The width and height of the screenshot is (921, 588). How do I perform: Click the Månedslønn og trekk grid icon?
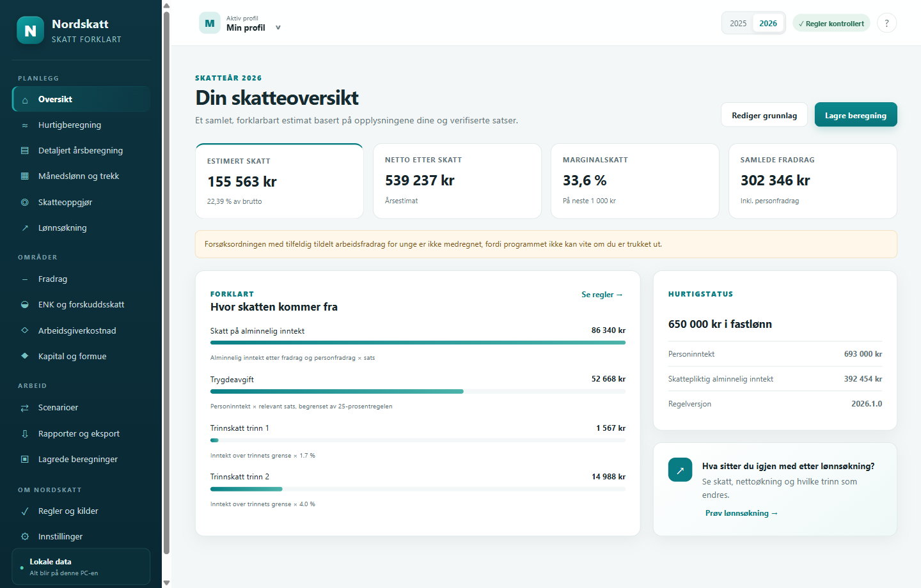click(x=25, y=176)
